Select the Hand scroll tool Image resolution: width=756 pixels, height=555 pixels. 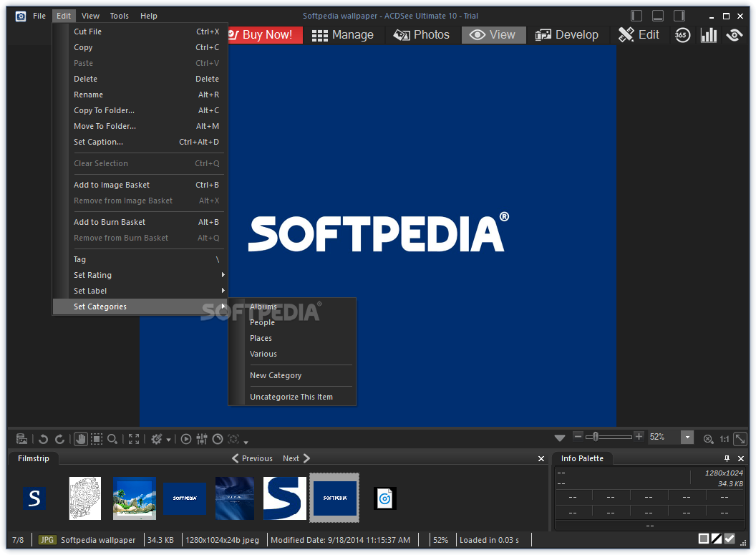click(x=80, y=439)
